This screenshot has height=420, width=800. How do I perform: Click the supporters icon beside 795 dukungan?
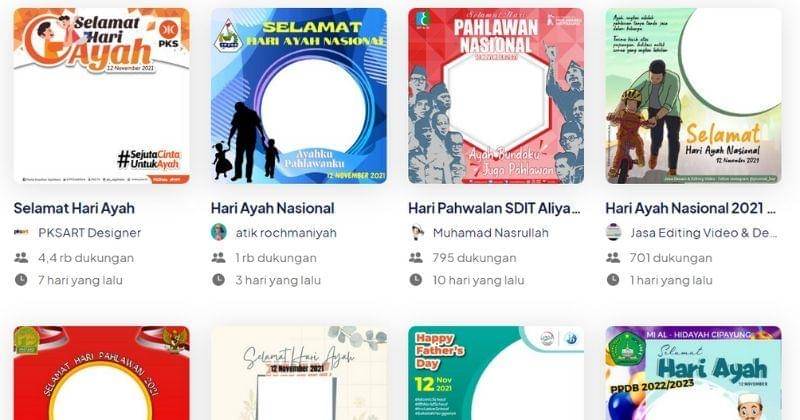pyautogui.click(x=416, y=258)
